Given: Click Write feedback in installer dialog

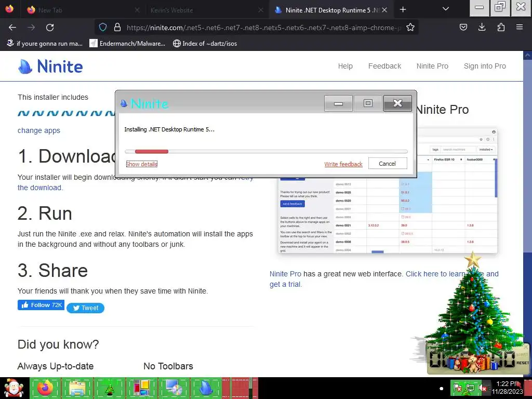Looking at the screenshot, I should 343,164.
